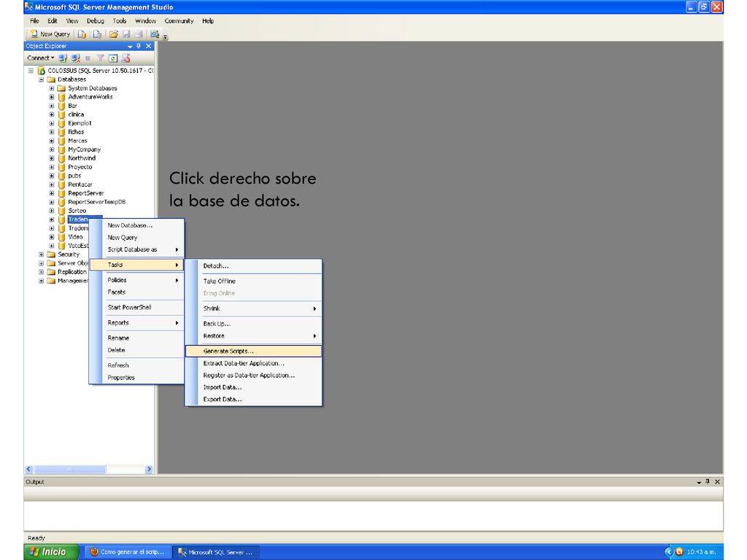This screenshot has width=747, height=560.
Task: Select the Rentacar database
Action: tap(80, 184)
